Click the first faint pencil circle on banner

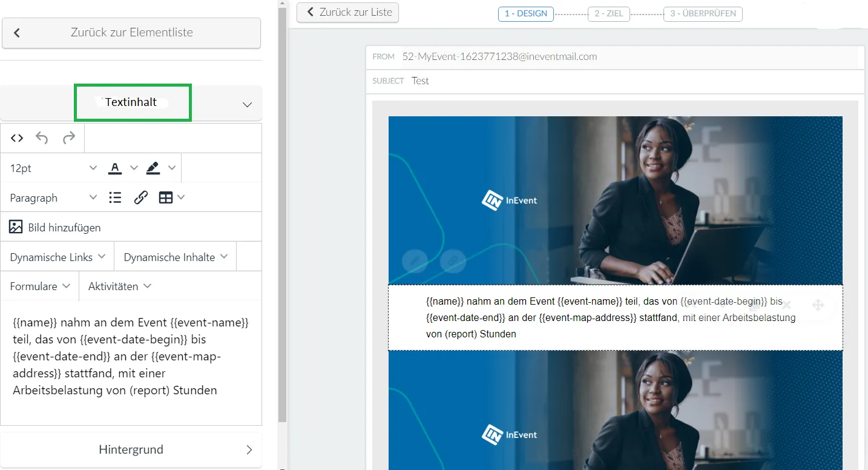pyautogui.click(x=415, y=261)
